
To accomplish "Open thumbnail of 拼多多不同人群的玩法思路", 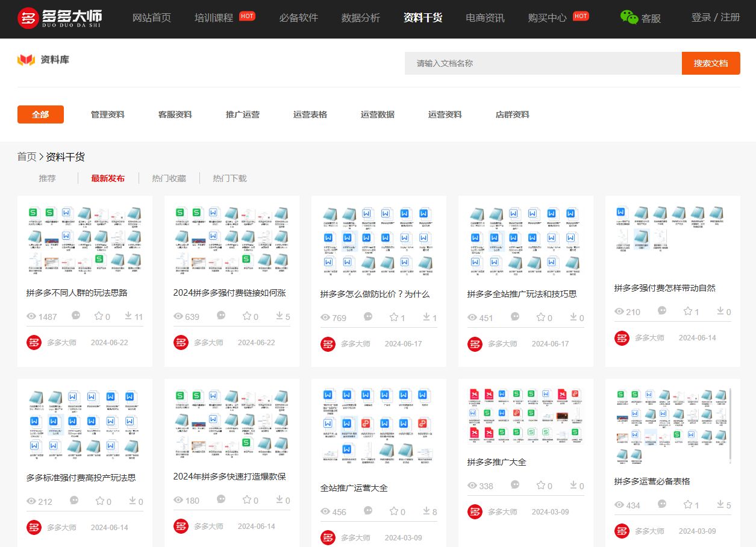I will point(85,241).
